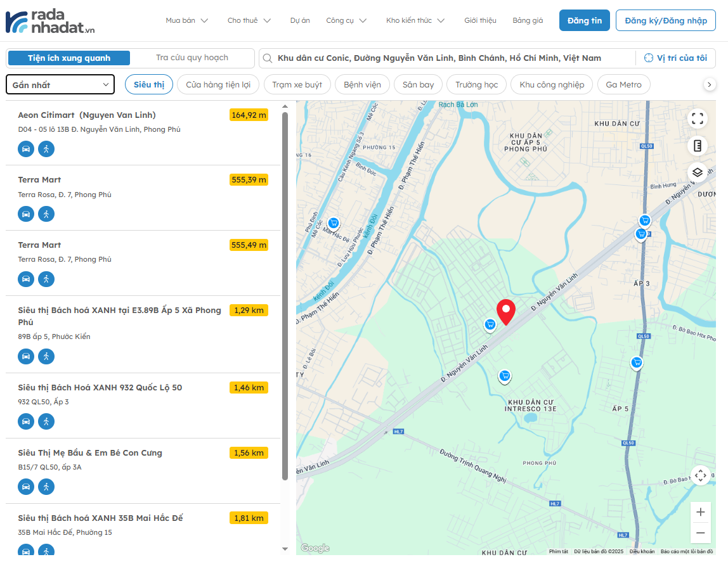Open the map layers selector
Image resolution: width=728 pixels, height=564 pixels.
pos(698,172)
